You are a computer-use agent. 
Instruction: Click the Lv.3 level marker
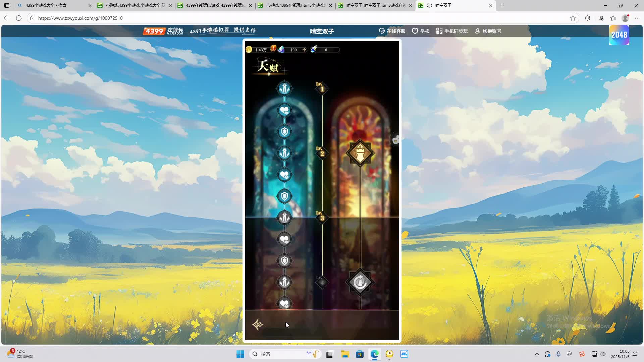point(322,218)
